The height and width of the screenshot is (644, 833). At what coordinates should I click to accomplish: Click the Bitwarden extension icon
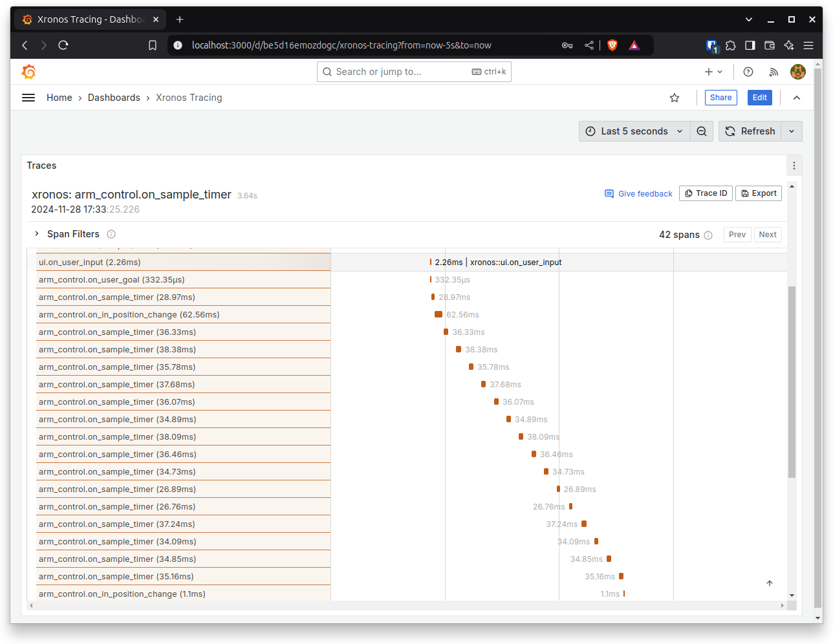(712, 45)
